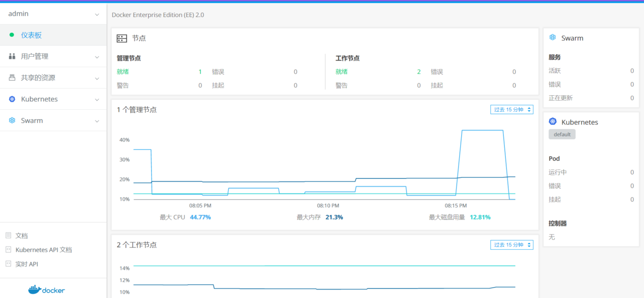
Task: Click the 08:05 PM chart time label
Action: click(x=200, y=206)
